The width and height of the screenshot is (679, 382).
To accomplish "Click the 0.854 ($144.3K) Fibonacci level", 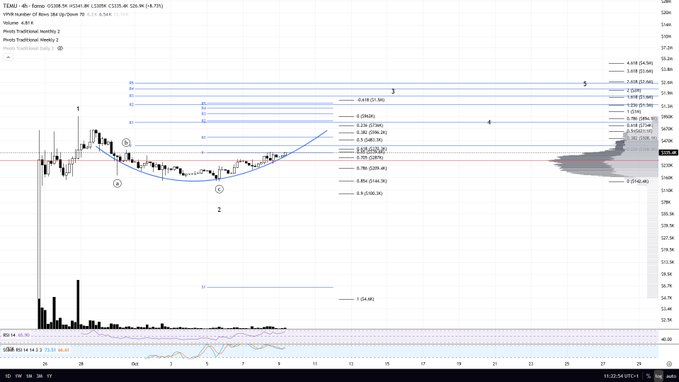I will (x=372, y=181).
